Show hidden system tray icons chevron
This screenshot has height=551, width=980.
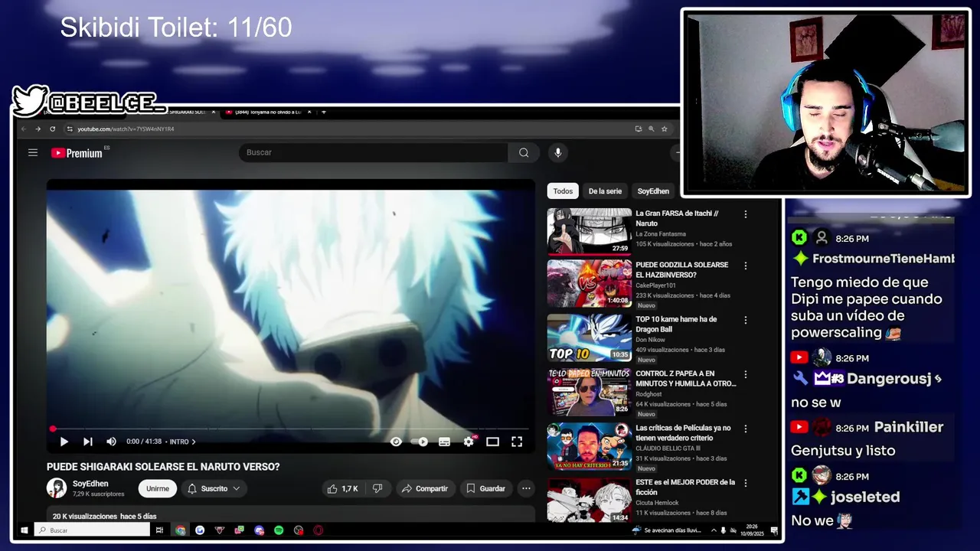click(x=714, y=530)
